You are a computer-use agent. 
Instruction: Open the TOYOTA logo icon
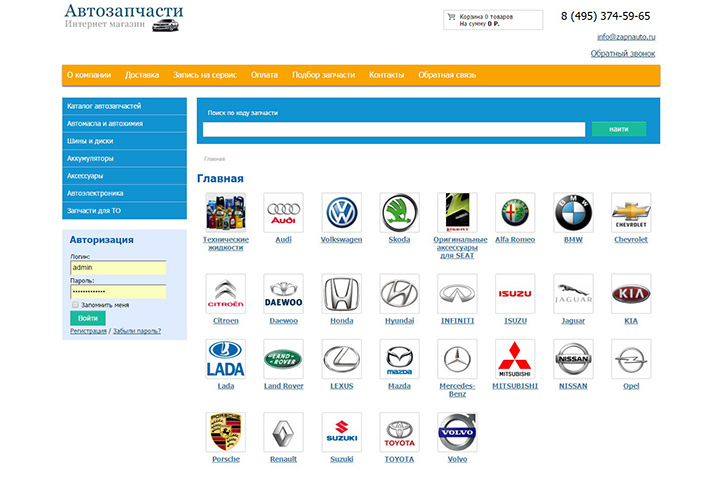tap(399, 432)
